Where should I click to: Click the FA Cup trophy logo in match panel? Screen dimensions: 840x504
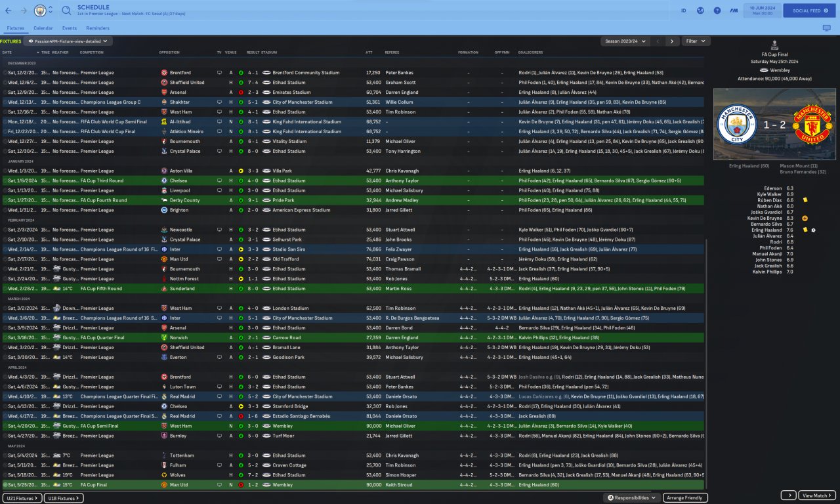[774, 45]
